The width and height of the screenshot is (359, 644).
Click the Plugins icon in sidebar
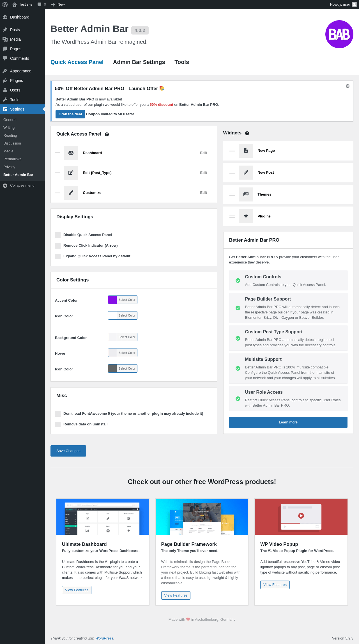[5, 81]
